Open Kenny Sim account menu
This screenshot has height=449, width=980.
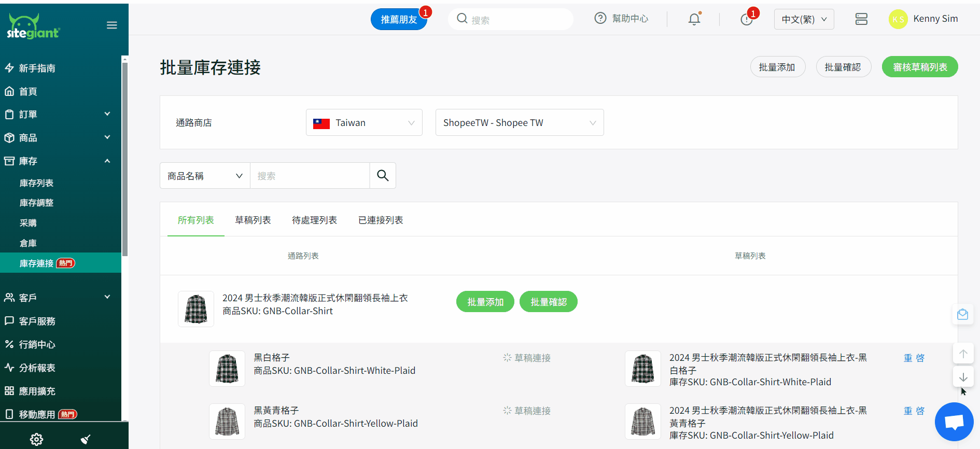(x=935, y=19)
